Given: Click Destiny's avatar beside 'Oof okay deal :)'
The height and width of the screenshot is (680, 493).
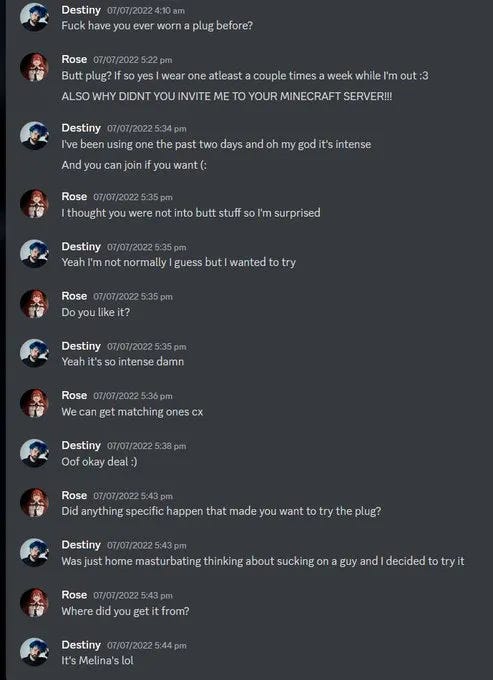Looking at the screenshot, I should 34,453.
